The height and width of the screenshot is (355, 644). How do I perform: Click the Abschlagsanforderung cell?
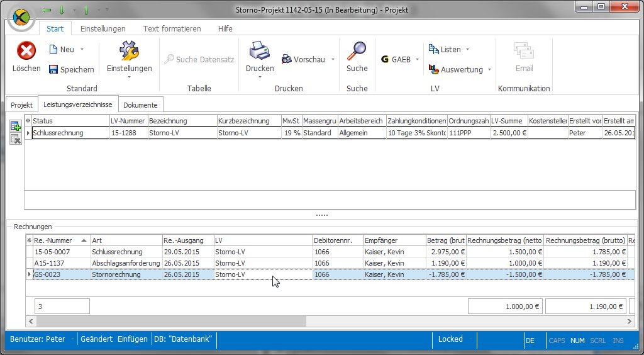point(126,263)
